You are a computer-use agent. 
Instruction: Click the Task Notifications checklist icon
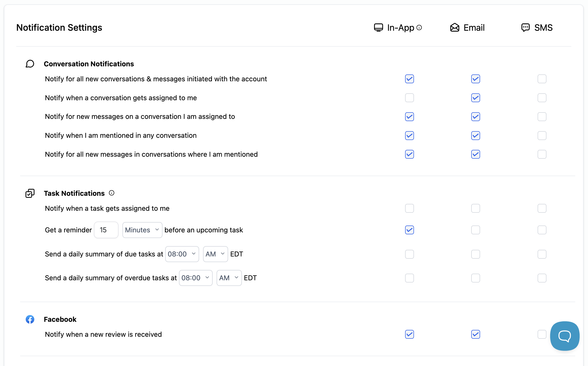(30, 193)
